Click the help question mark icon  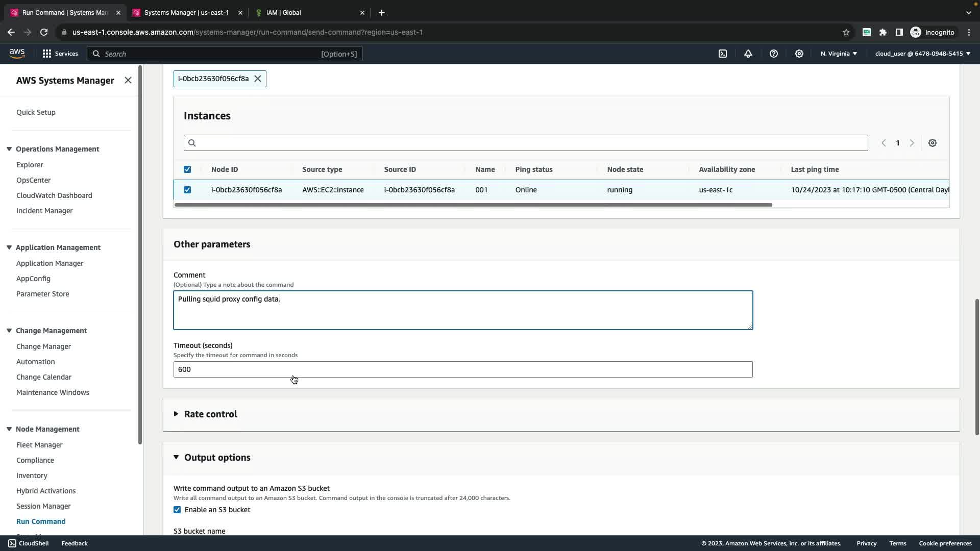point(774,54)
